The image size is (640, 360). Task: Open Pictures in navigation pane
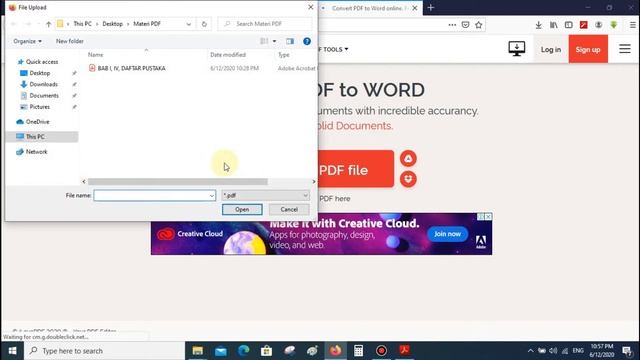tap(40, 107)
